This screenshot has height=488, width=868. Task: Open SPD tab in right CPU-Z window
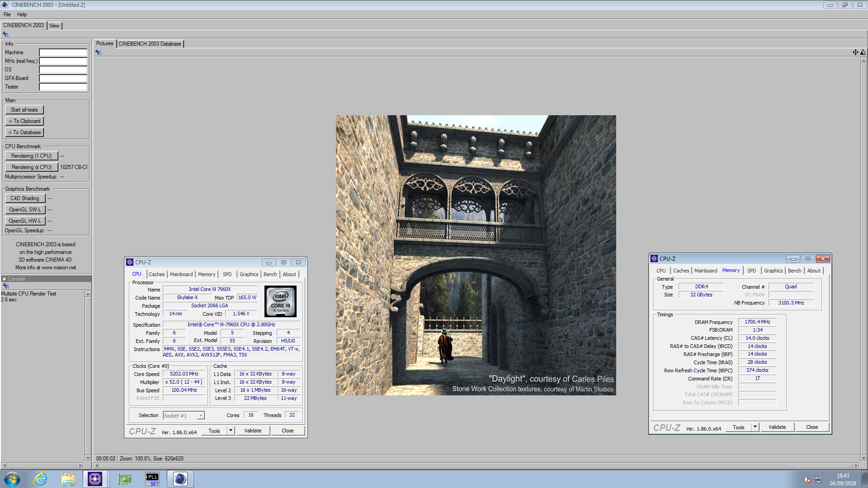point(751,271)
